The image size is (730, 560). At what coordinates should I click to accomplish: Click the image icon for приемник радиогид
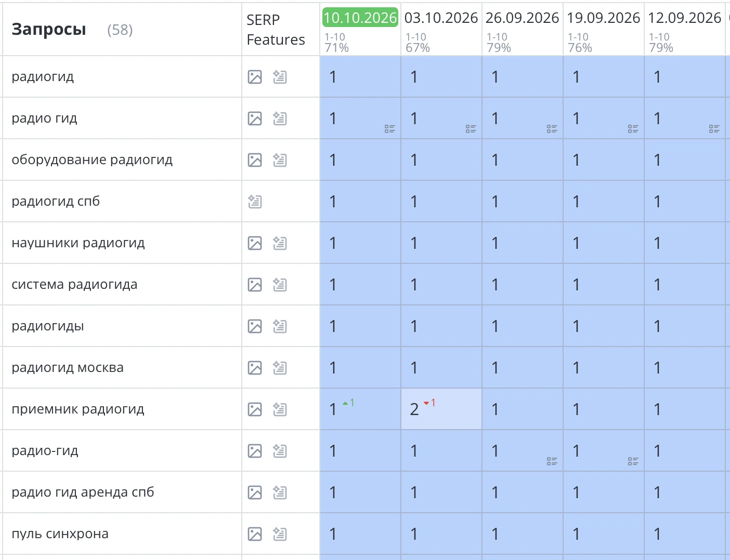pos(255,409)
